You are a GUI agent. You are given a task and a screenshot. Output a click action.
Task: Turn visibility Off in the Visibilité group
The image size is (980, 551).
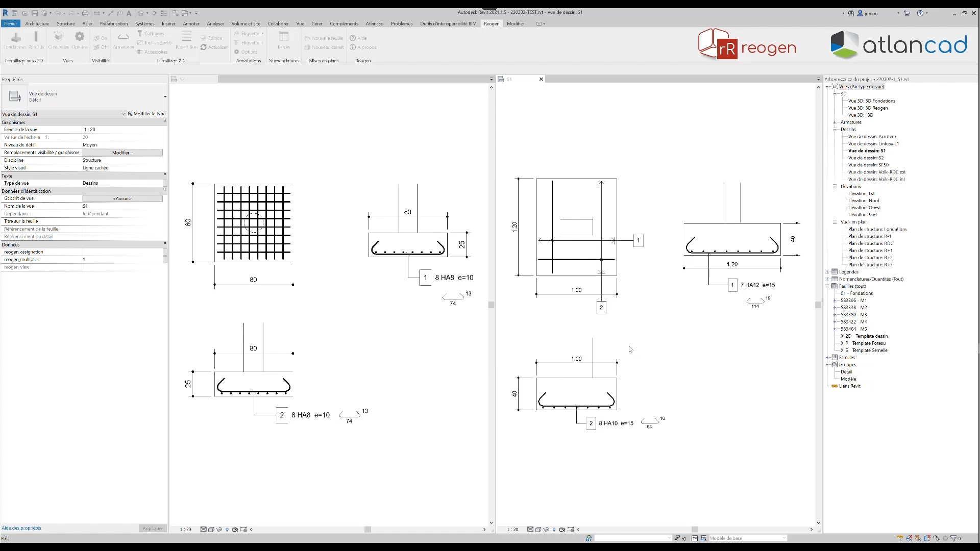point(100,47)
